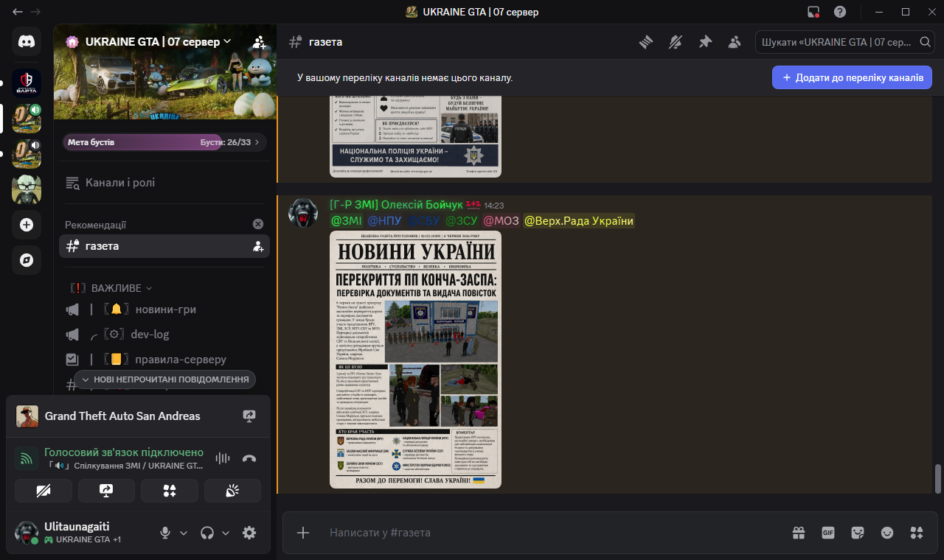The image size is (944, 560).
Task: Open User Settings gear icon
Action: click(x=249, y=533)
